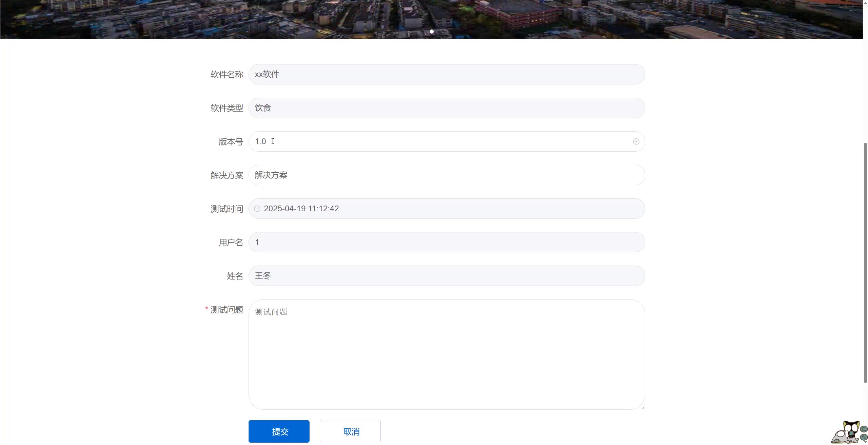Focus the large 测试问题 text area
Image resolution: width=868 pixels, height=445 pixels.
coord(446,354)
